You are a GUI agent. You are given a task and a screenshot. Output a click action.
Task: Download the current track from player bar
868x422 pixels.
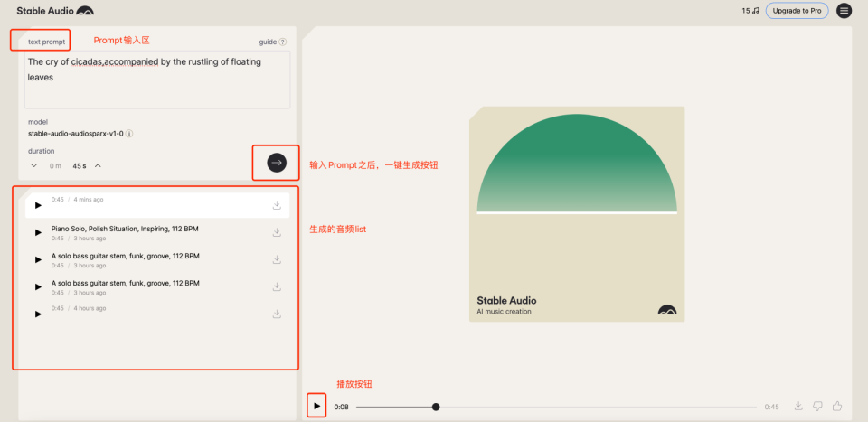[x=798, y=406]
